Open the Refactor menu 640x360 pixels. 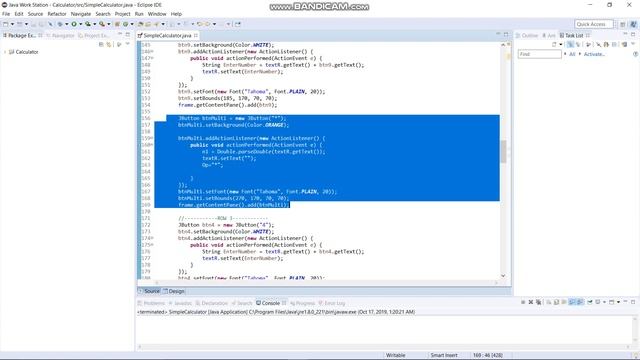pos(57,14)
